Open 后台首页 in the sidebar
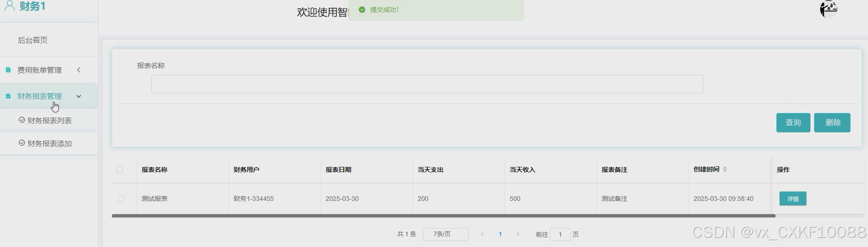The image size is (868, 247). 33,40
